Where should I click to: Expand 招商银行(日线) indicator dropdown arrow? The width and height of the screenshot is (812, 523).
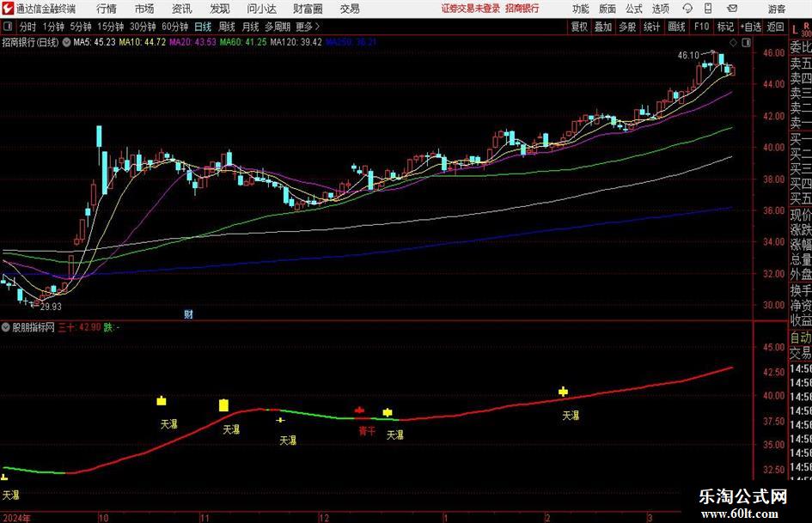click(66, 42)
